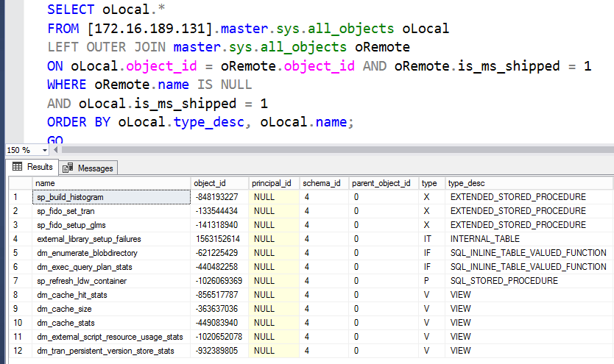Click the Messages tab document icon
614x364 pixels.
pyautogui.click(x=68, y=168)
